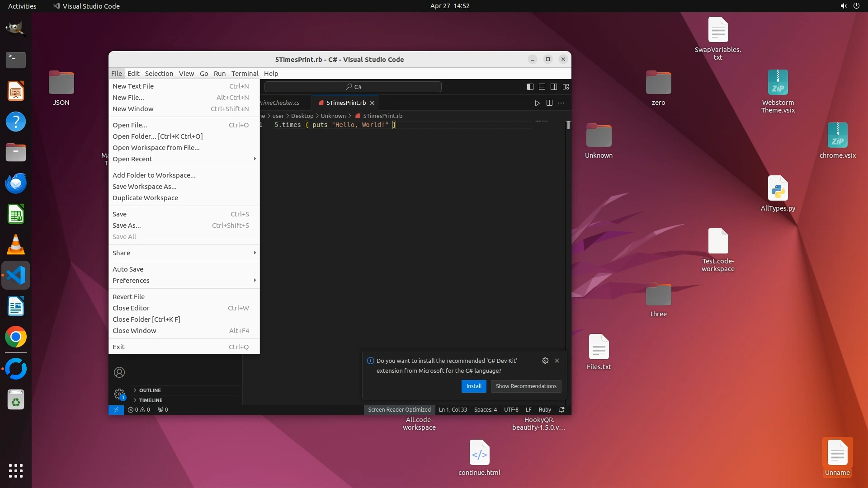Viewport: 868px width, 488px height.
Task: Click Show Recommendations button
Action: pyautogui.click(x=526, y=386)
